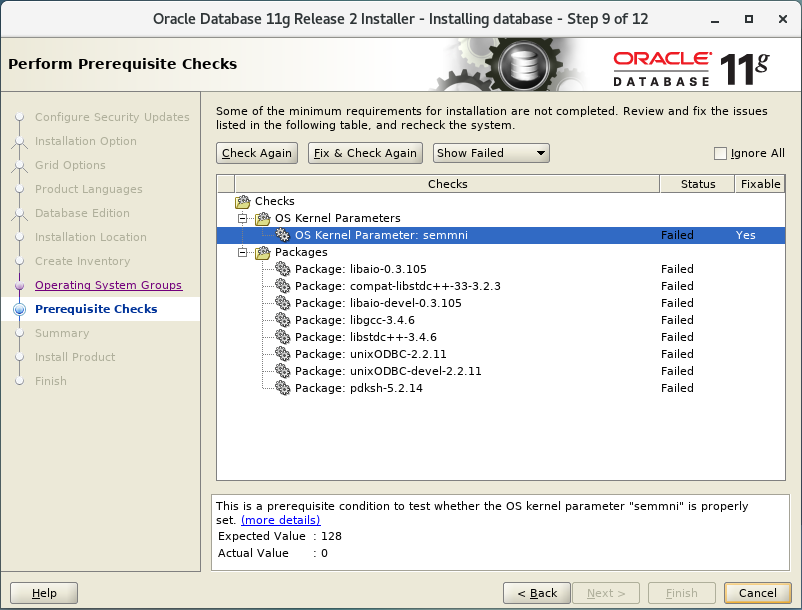Maximize the installer window
This screenshot has width=802, height=610.
(748, 19)
